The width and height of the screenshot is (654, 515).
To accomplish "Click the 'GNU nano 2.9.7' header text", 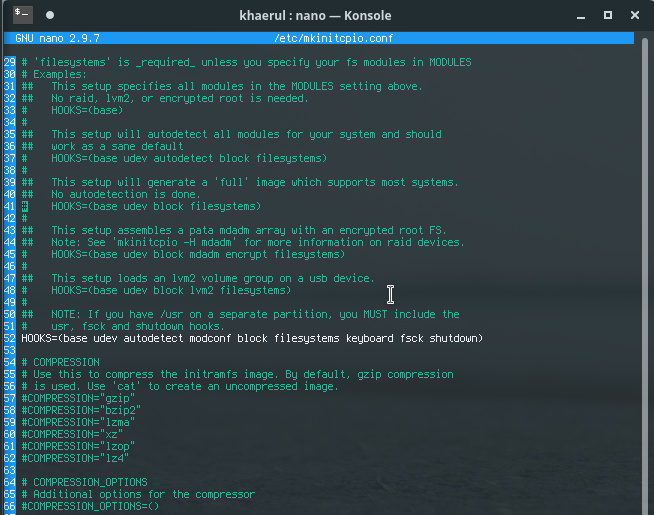I will point(58,38).
